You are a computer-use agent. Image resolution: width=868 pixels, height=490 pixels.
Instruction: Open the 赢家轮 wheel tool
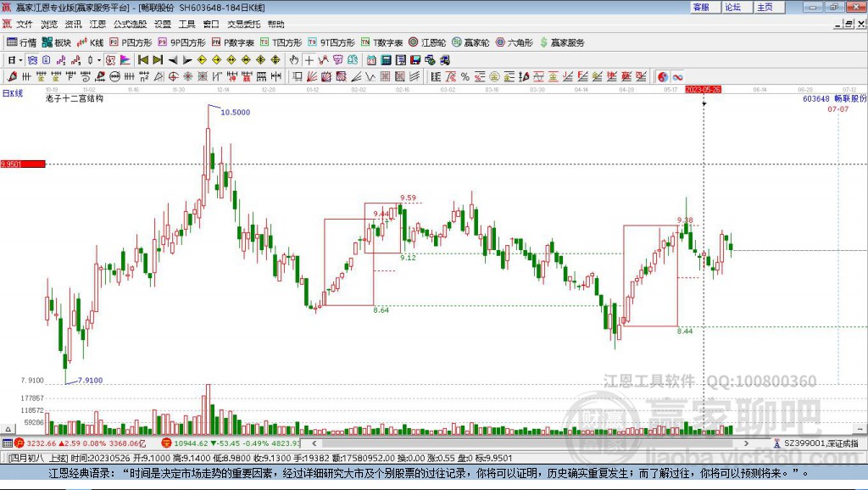[x=470, y=42]
